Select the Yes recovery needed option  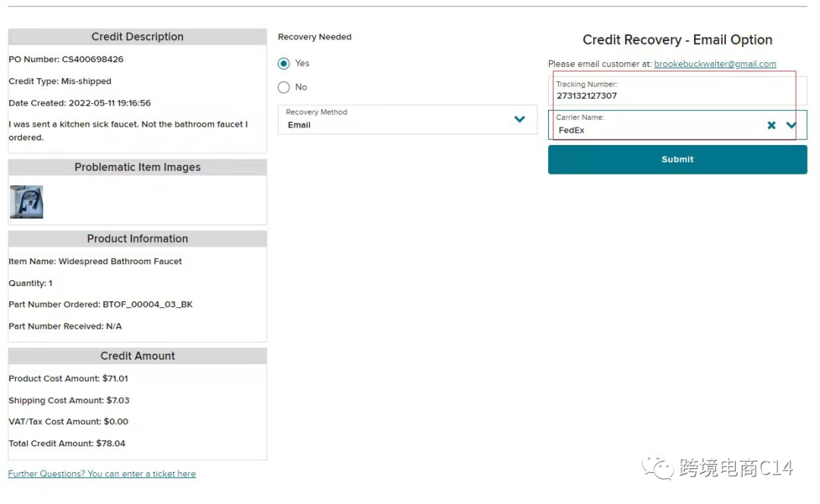tap(284, 64)
